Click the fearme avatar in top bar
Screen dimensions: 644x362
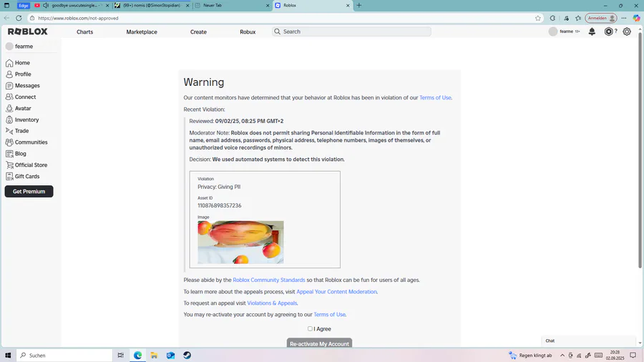coord(553,31)
